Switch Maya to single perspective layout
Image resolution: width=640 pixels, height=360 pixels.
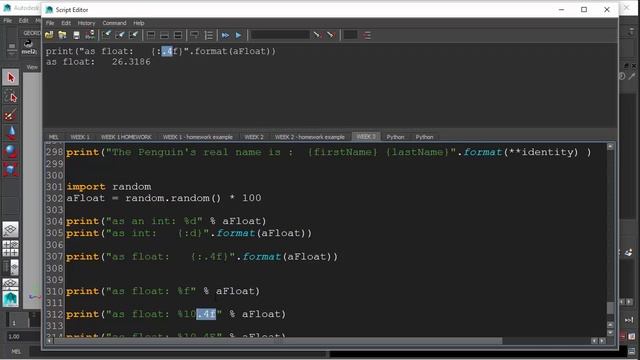tap(11, 230)
